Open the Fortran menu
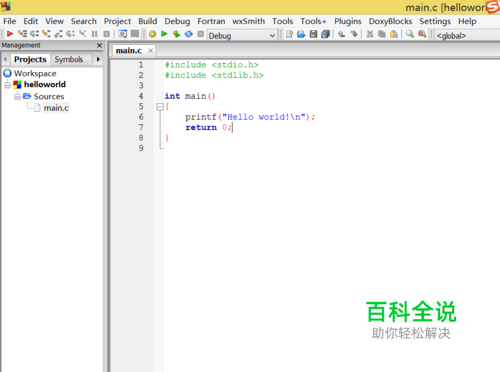 click(x=211, y=21)
